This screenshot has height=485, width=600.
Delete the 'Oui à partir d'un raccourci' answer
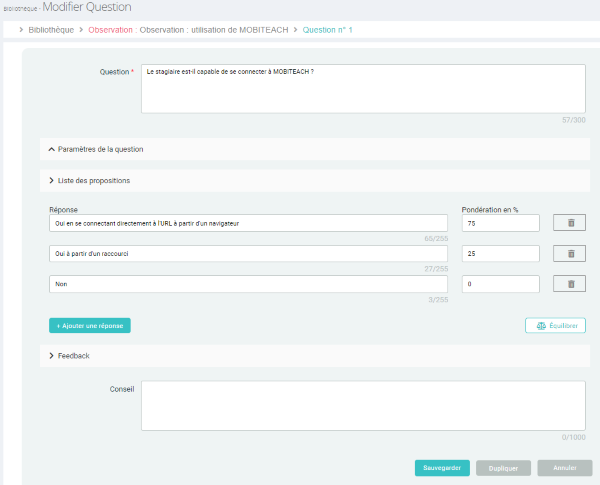(x=569, y=253)
